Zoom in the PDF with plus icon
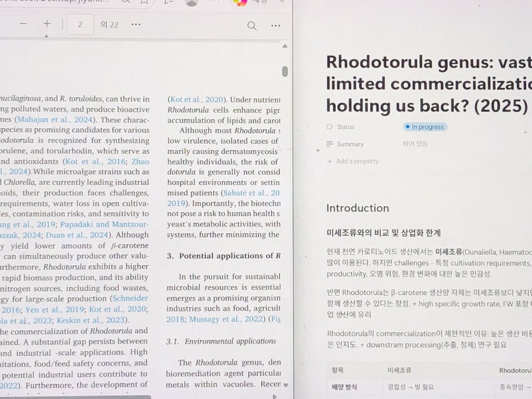Image resolution: width=532 pixels, height=399 pixels. pos(47,24)
